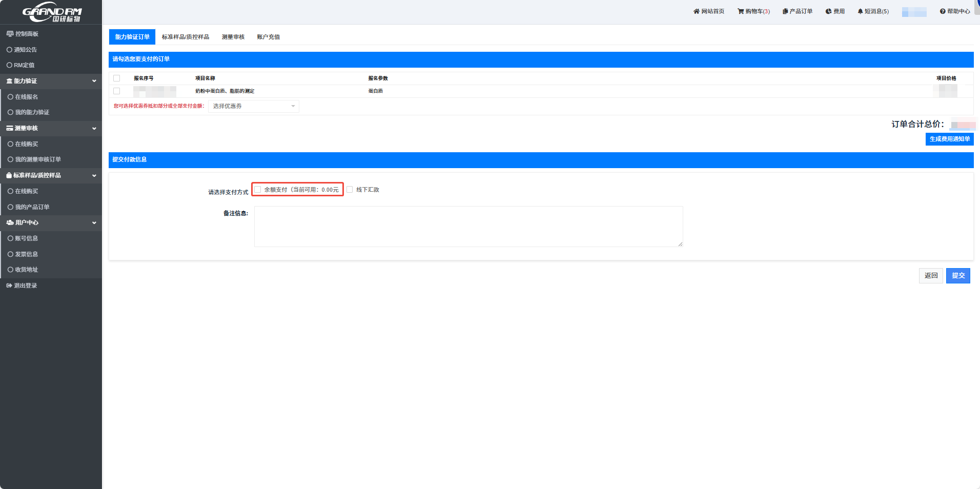Image resolution: width=980 pixels, height=489 pixels.
Task: Tick the 余额支付 payment checkbox
Action: click(258, 190)
